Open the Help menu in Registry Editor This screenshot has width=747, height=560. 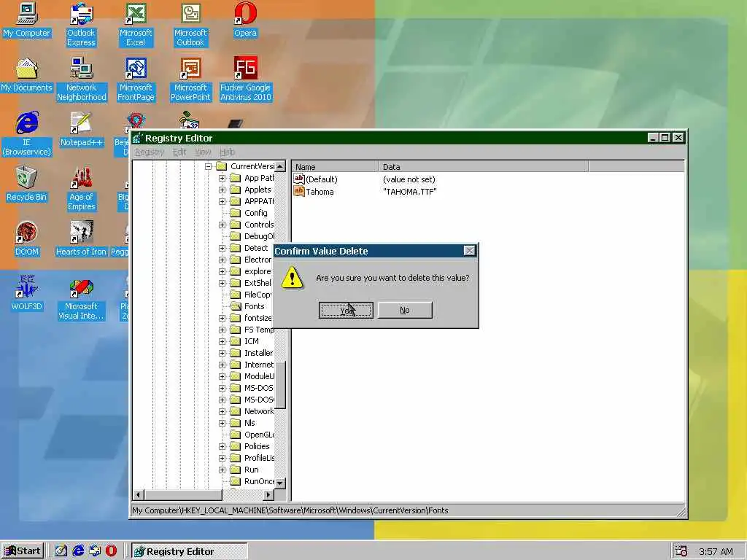(228, 152)
